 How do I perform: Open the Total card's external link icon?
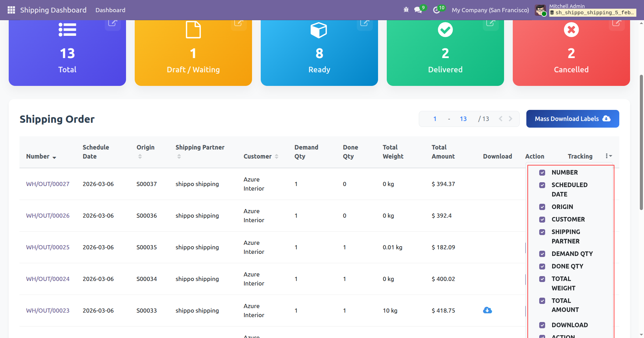(x=112, y=23)
